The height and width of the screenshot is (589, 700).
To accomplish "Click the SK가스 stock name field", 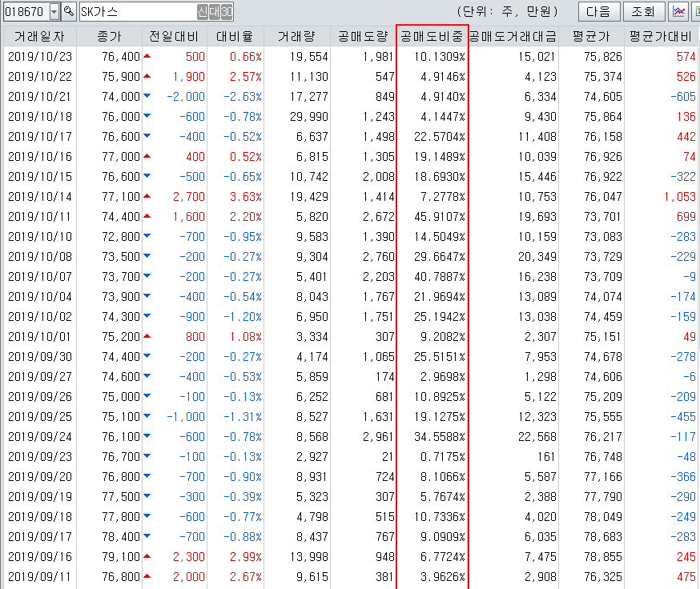I will (x=136, y=11).
